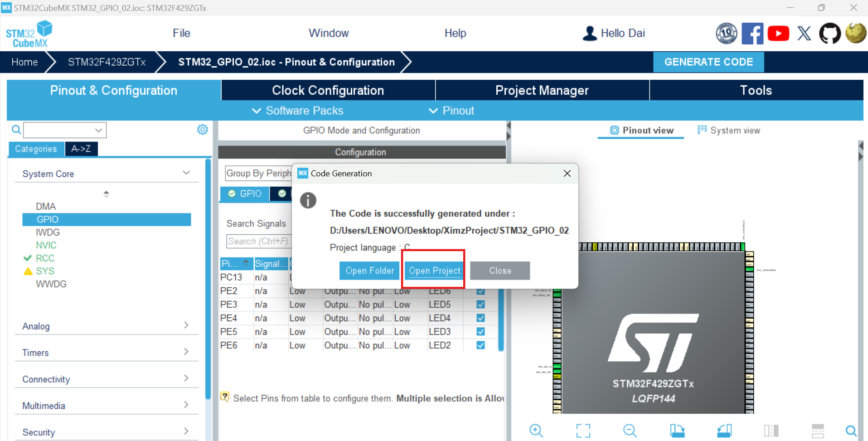The image size is (868, 441).
Task: Open the Window menu
Action: (329, 33)
